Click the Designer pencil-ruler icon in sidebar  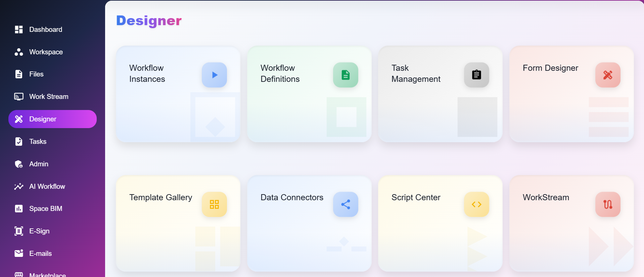(x=19, y=119)
